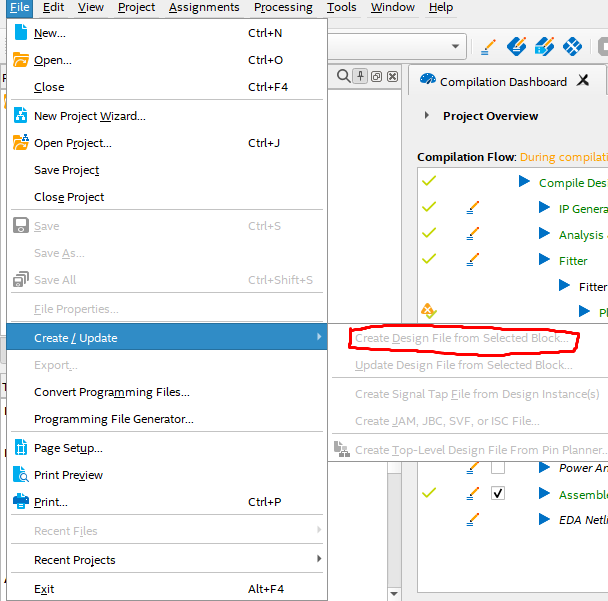Click the Compile Design link

click(x=573, y=182)
